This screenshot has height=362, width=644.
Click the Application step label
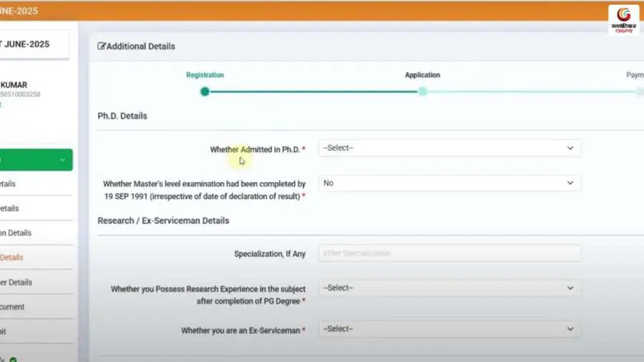[x=422, y=75]
